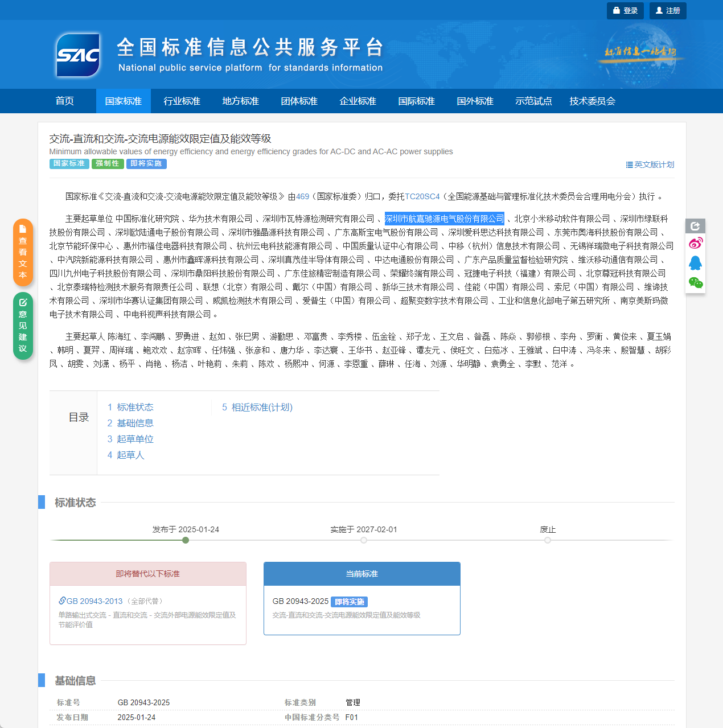The image size is (723, 728).
Task: Click 中国标准化研究院 in drafting units
Action: (147, 219)
